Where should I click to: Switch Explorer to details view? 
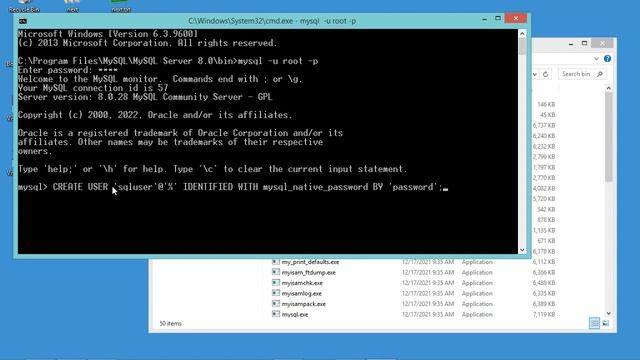coord(594,323)
